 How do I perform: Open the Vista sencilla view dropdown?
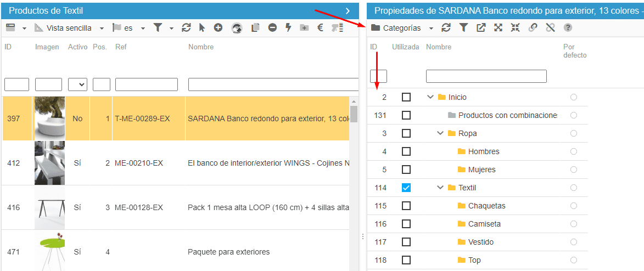[70, 28]
